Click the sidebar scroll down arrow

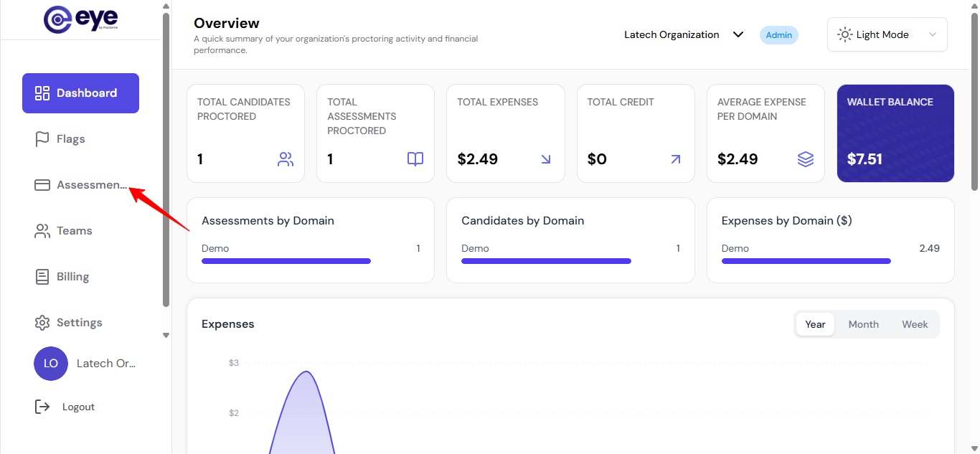click(x=166, y=335)
